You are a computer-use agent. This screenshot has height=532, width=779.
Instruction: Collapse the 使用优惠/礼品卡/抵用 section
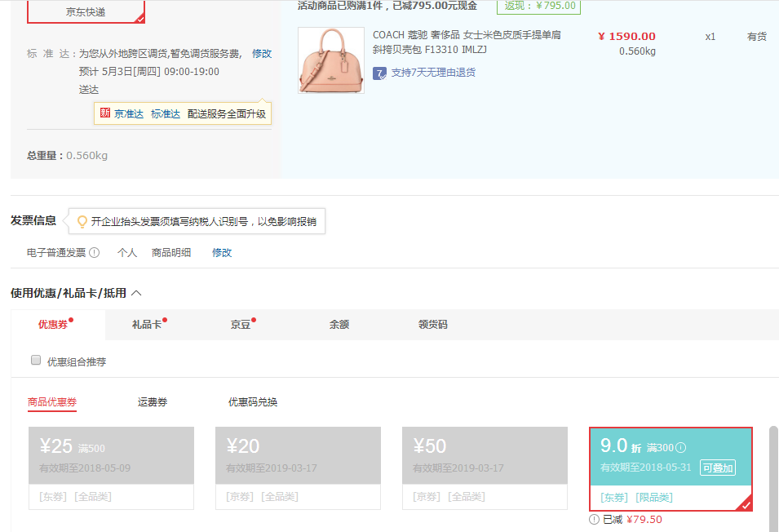coord(136,293)
